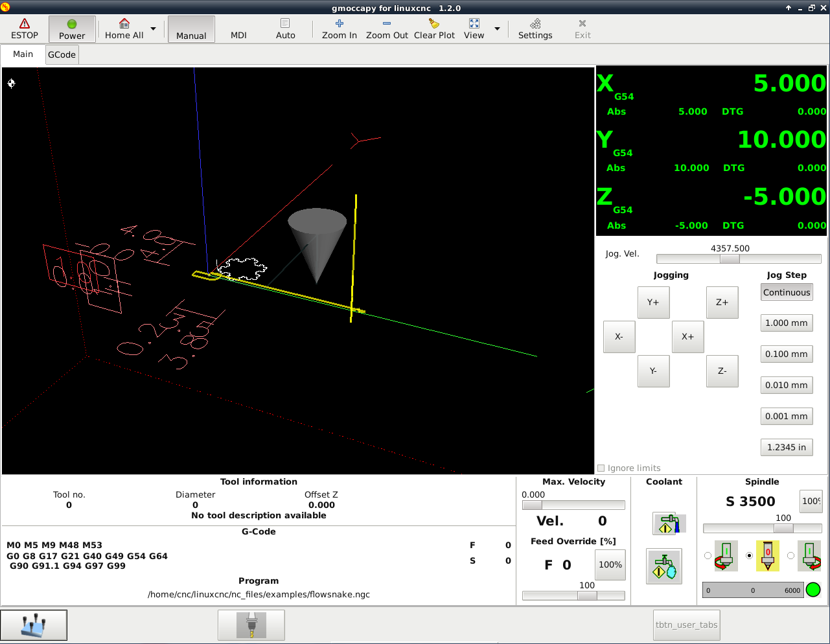The height and width of the screenshot is (644, 830).
Task: Start spindle reverse rotation icon
Action: click(x=726, y=556)
